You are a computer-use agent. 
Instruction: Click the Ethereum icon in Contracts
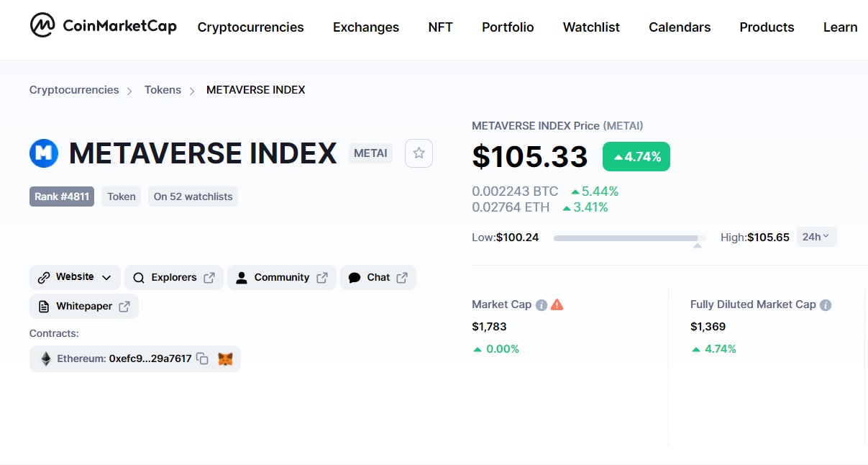46,358
